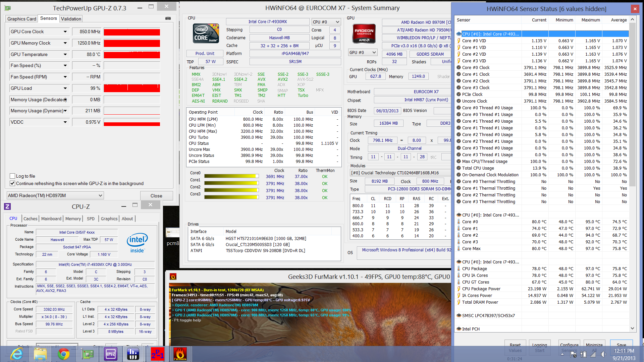
Task: Click the Intel Core i7 logo in HWiNFO
Action: pos(206,33)
